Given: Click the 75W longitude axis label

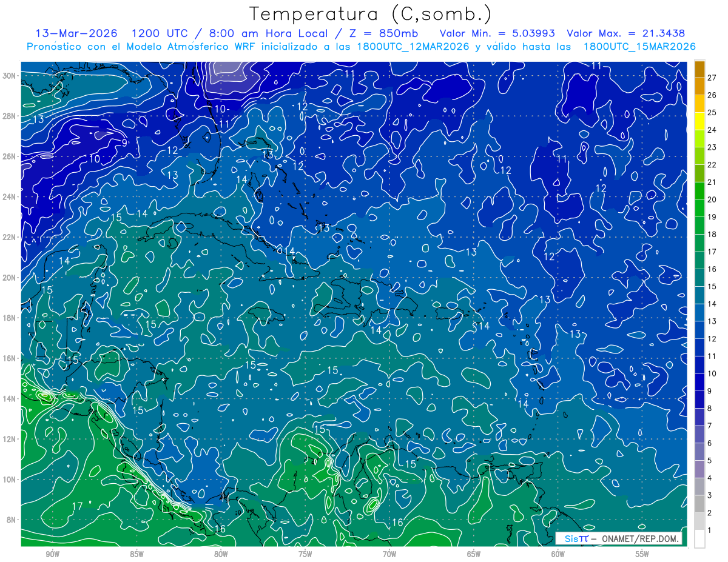Looking at the screenshot, I should (305, 554).
